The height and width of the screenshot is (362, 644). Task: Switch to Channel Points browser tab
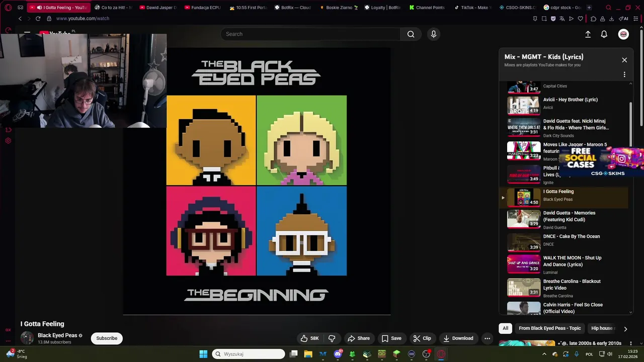click(427, 8)
